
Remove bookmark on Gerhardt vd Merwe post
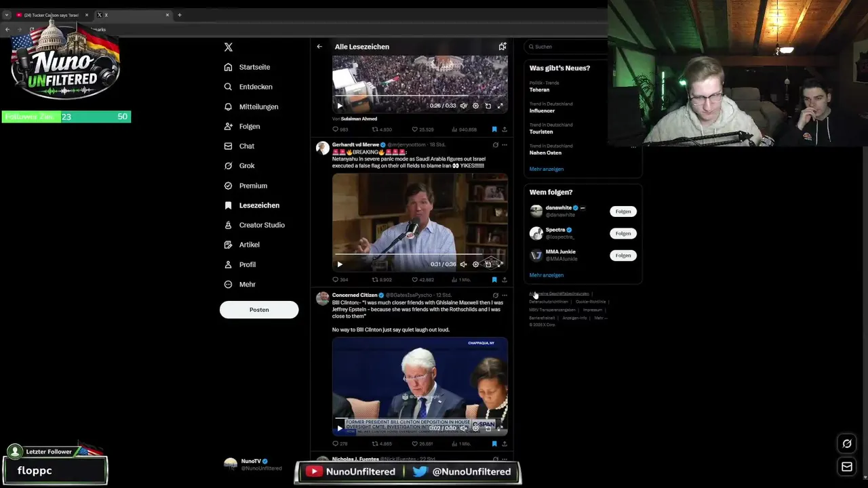pos(494,279)
